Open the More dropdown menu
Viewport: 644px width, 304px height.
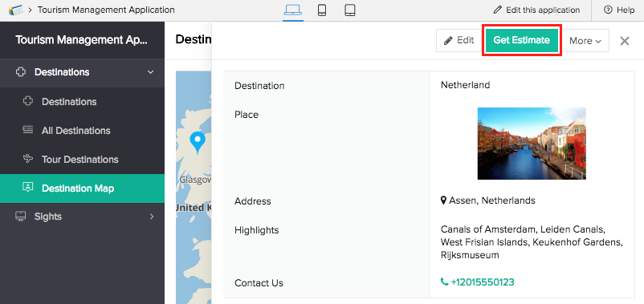click(x=585, y=41)
